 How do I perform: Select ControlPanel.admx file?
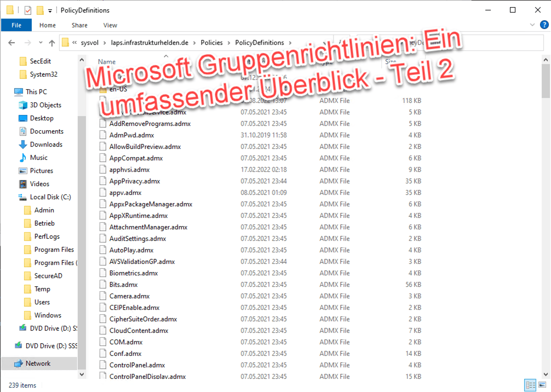(x=137, y=365)
